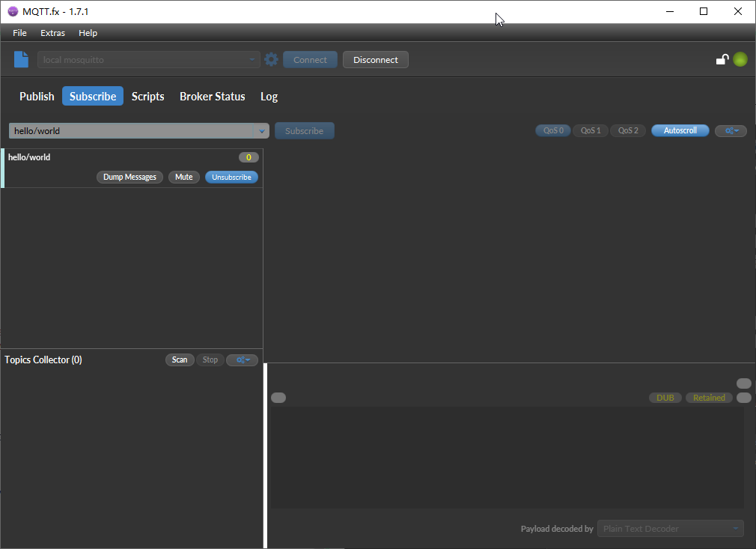This screenshot has height=549, width=756.
Task: Open the File menu
Action: (x=19, y=33)
